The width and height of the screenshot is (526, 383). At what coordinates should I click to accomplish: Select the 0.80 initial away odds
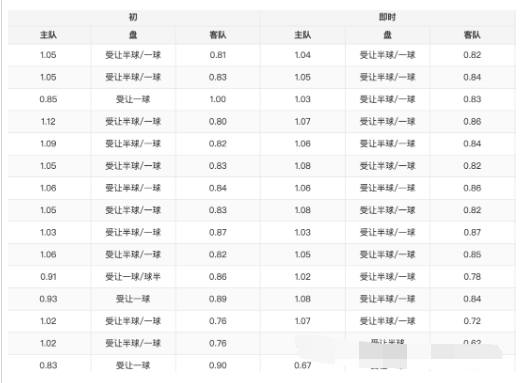pyautogui.click(x=218, y=121)
